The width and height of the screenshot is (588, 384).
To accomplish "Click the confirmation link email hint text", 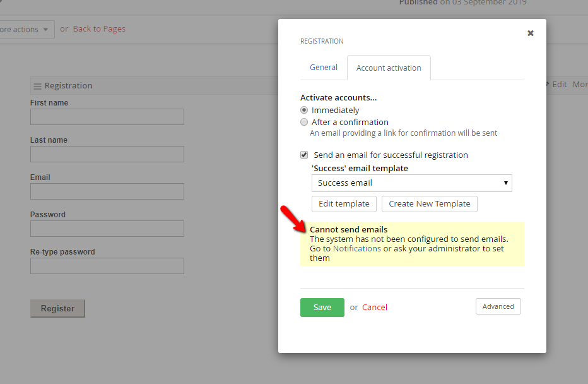I will click(404, 133).
